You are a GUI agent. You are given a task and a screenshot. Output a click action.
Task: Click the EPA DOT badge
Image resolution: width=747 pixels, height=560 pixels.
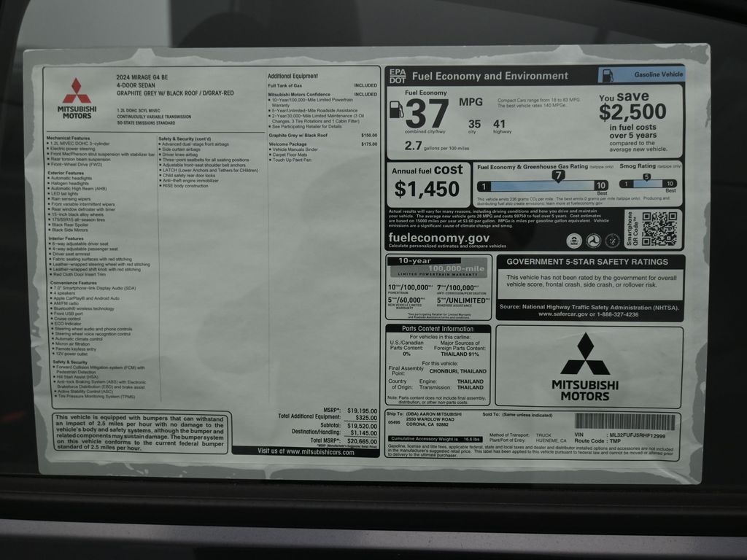[397, 75]
